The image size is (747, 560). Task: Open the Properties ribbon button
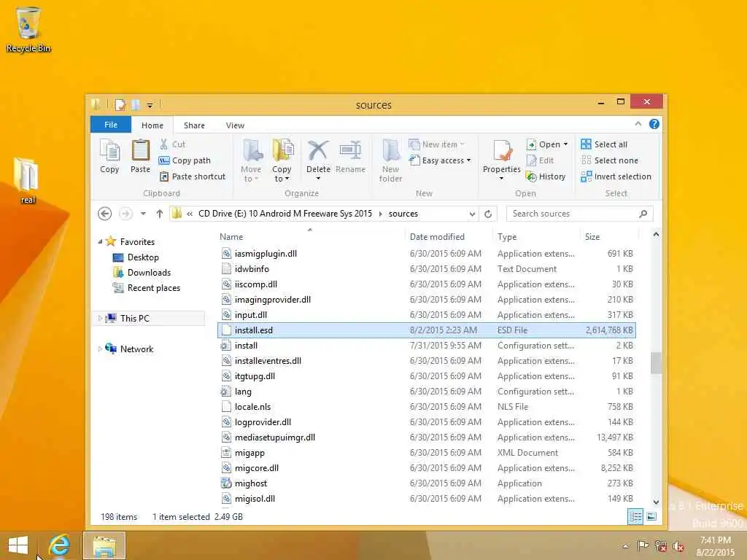pos(502,160)
